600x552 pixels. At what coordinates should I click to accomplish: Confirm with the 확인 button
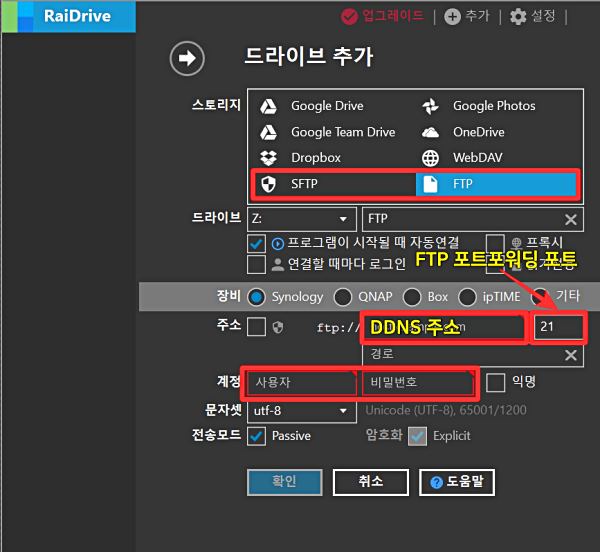[x=285, y=482]
